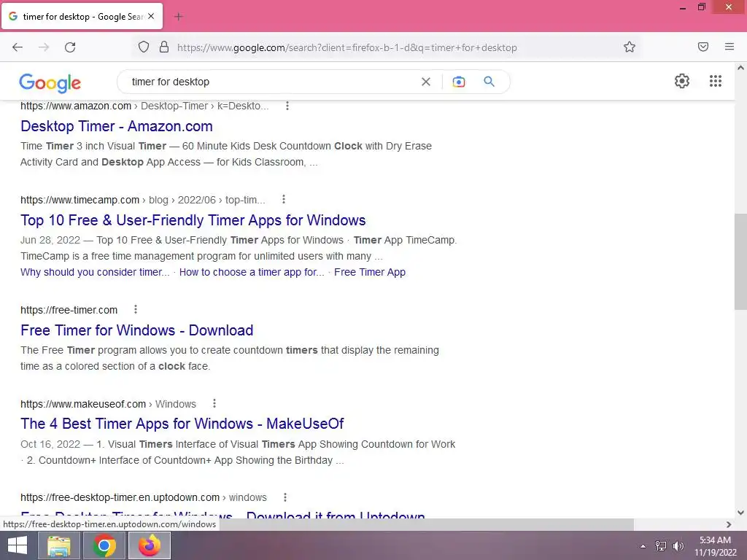Click the scroll down arrow of the page
Viewport: 747px width, 560px height.
[740, 513]
